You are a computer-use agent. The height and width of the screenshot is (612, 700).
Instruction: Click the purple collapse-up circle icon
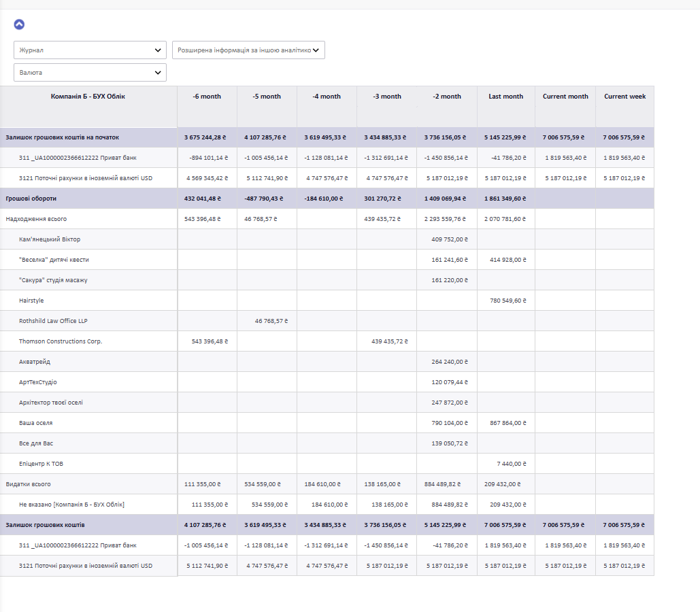(19, 24)
